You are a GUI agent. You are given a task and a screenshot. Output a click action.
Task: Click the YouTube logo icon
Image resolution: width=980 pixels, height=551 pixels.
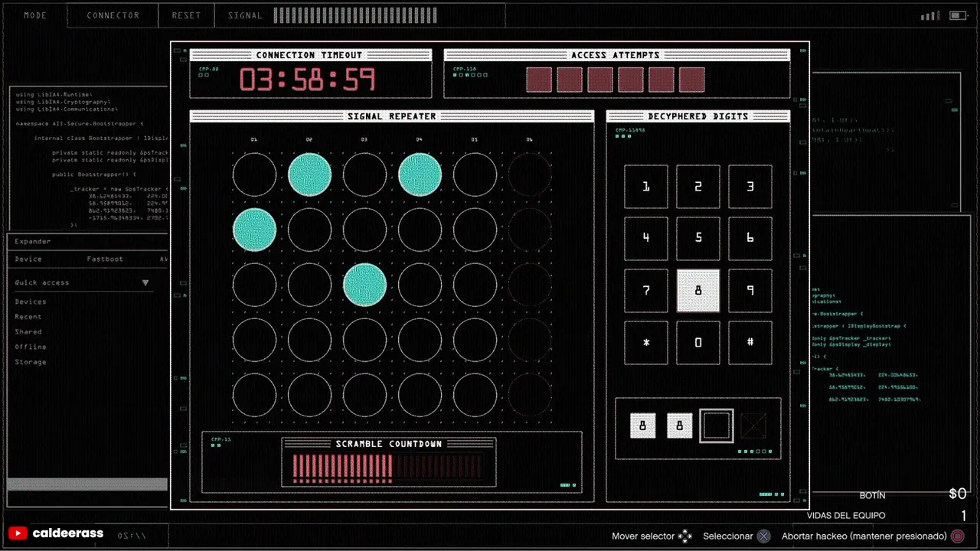18,533
